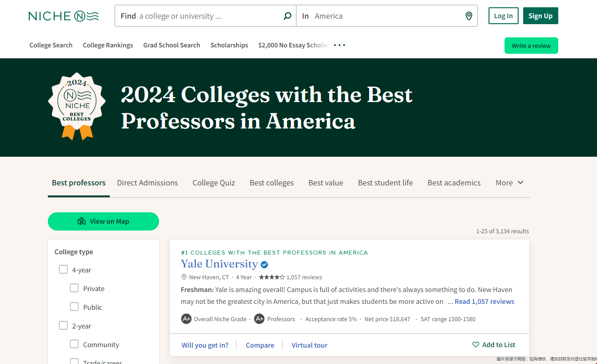Open Grad School Search in navigation

172,45
